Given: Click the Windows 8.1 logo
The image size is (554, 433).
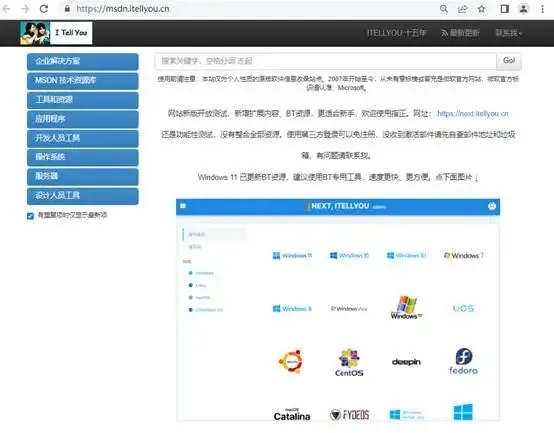Looking at the screenshot, I should pyautogui.click(x=406, y=255).
